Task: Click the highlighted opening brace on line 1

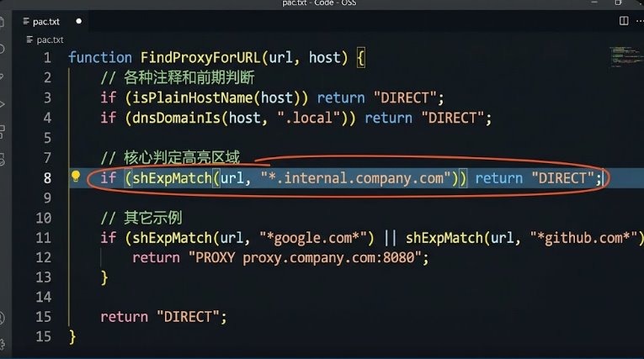Action: point(360,58)
